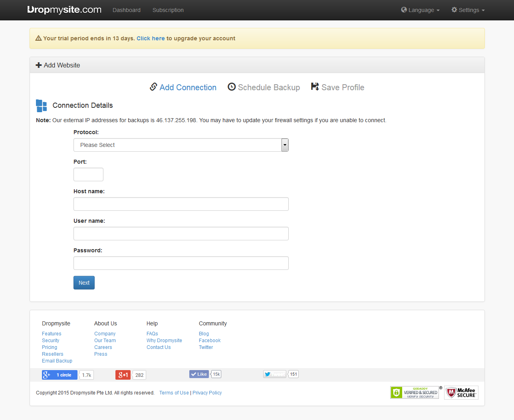Click the warning triangle icon in trial notice
This screenshot has width=514, height=420.
pyautogui.click(x=39, y=38)
